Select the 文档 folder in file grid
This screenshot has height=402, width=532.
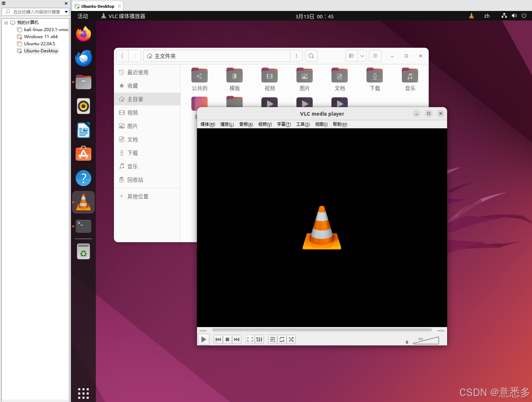tap(340, 75)
